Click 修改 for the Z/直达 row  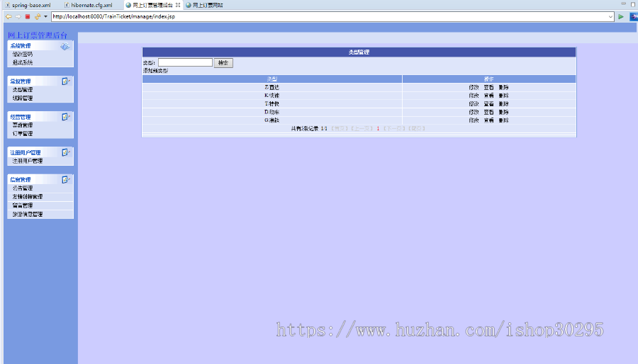click(x=474, y=87)
